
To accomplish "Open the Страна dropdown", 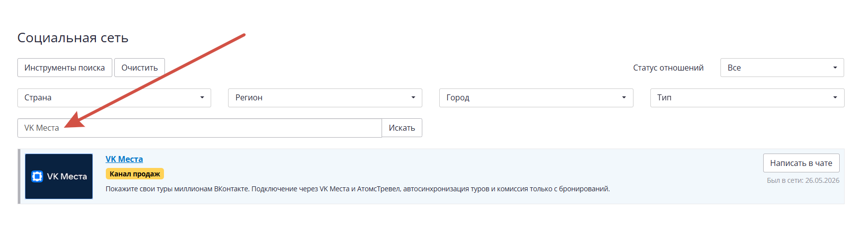I will click(x=114, y=98).
